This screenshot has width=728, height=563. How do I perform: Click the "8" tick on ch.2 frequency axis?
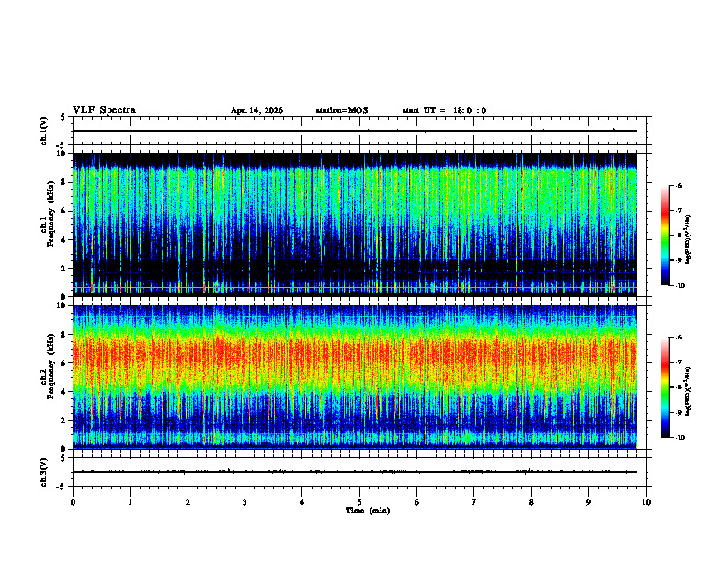pos(64,335)
